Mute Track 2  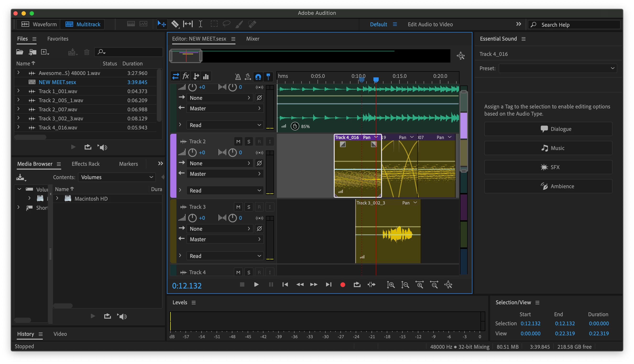tap(238, 141)
